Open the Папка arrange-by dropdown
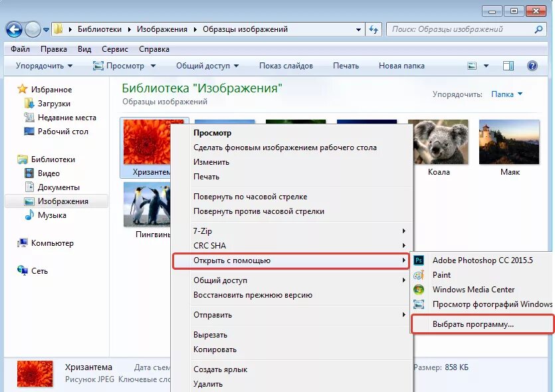The width and height of the screenshot is (555, 392). pyautogui.click(x=506, y=94)
